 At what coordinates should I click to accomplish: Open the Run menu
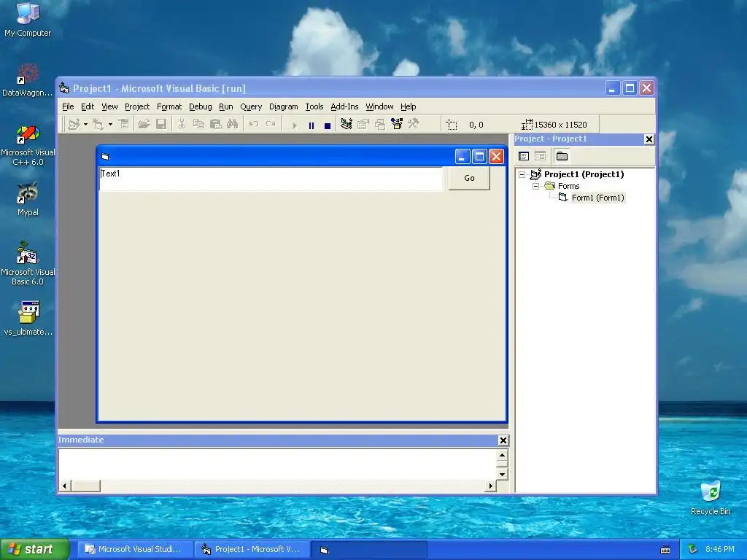pyautogui.click(x=226, y=106)
